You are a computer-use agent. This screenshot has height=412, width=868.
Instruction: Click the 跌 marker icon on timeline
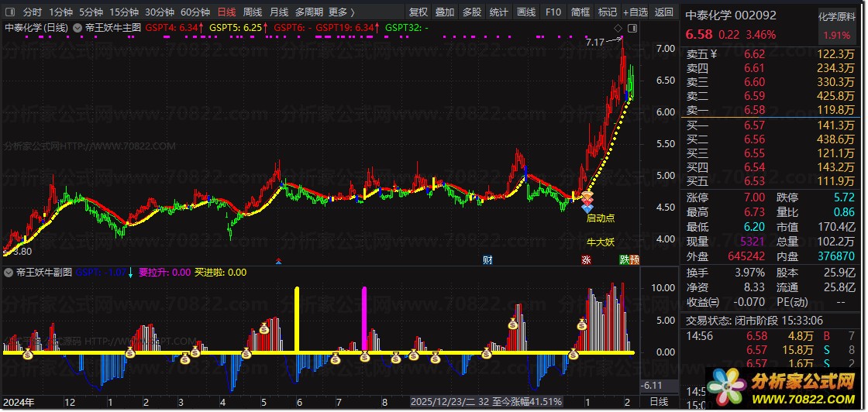tap(625, 260)
